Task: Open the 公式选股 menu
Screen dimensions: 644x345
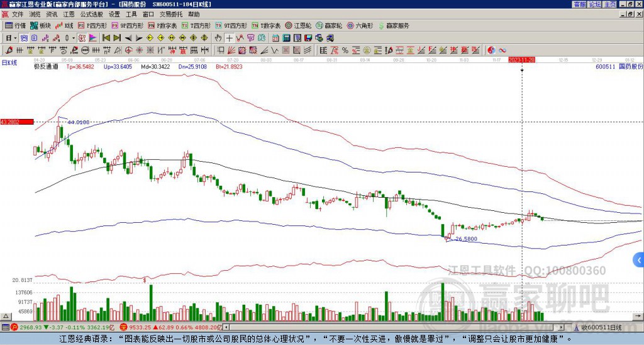Action: (x=92, y=14)
